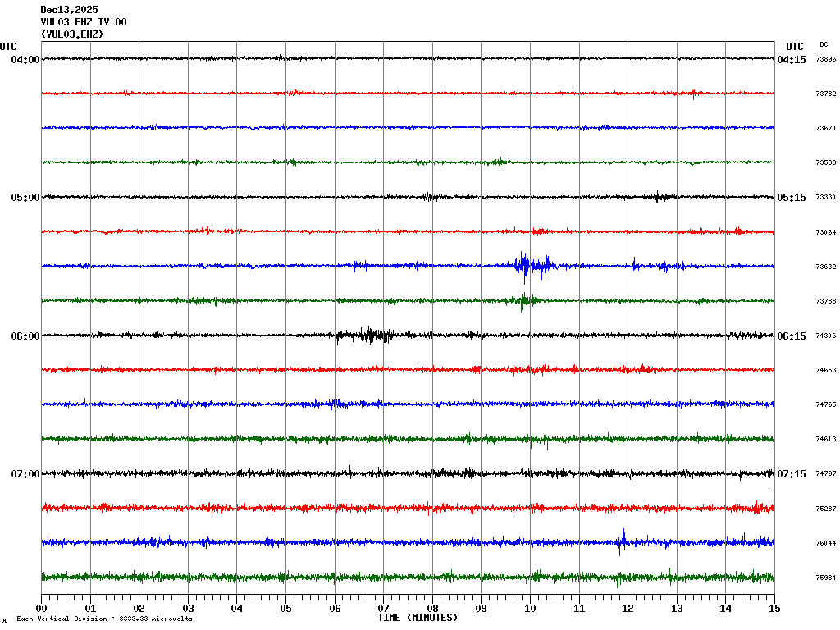
Task: Select the tall spike ending the 07:00 trace
Action: click(769, 469)
